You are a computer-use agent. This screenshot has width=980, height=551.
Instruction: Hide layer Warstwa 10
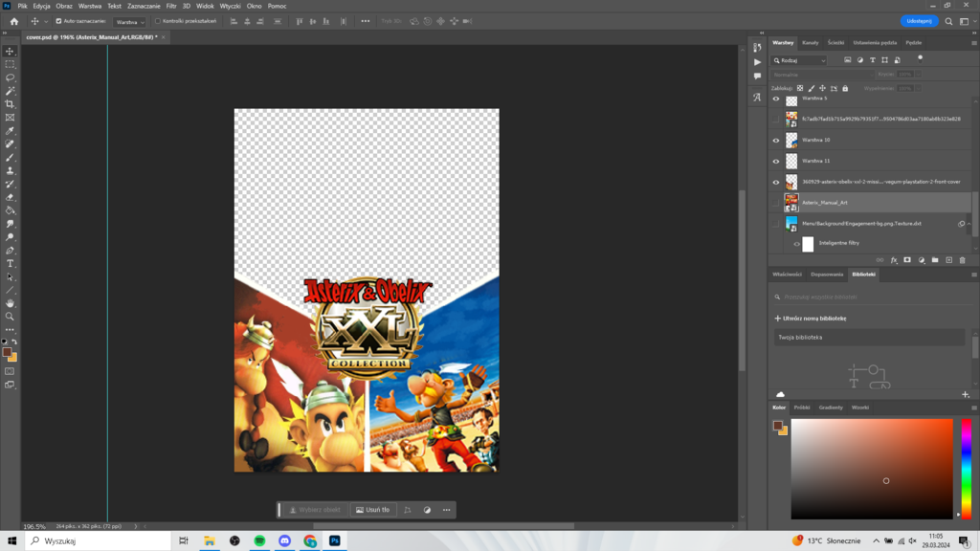coord(776,141)
